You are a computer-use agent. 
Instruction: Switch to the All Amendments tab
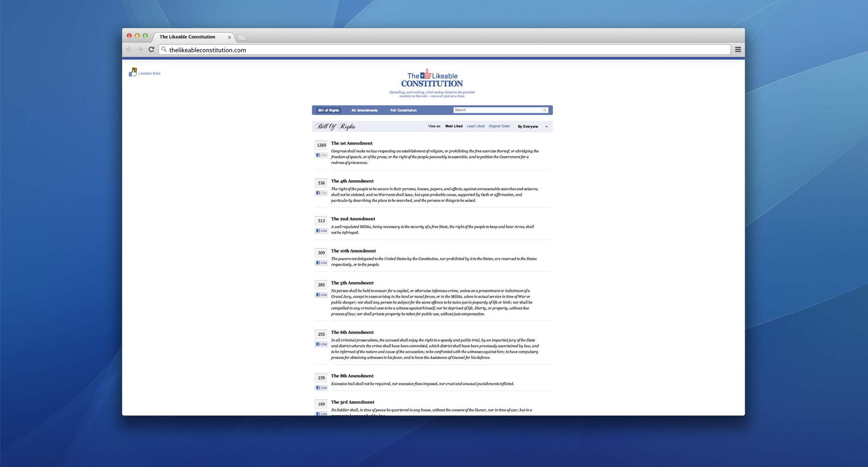point(364,110)
